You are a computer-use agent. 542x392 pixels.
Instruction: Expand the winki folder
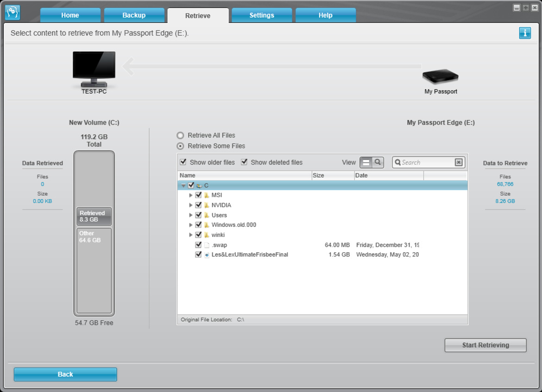(190, 235)
